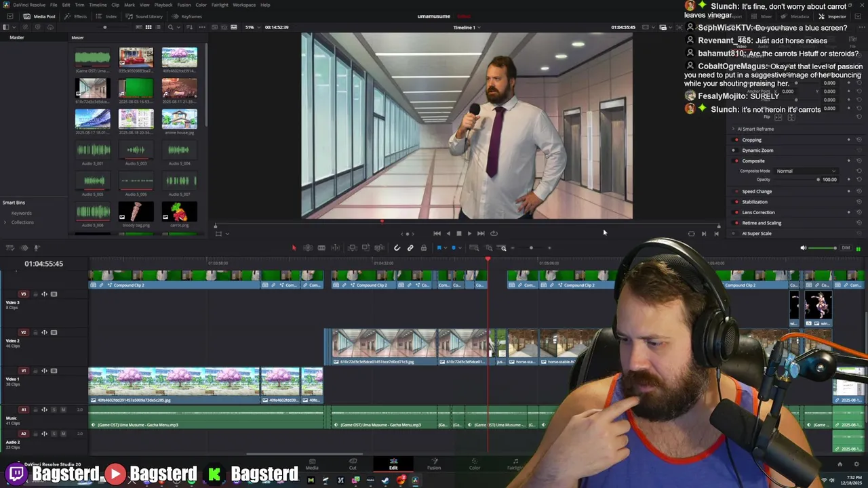Click the Replace Clip toolbar icon
The image size is (868, 488).
click(x=379, y=248)
